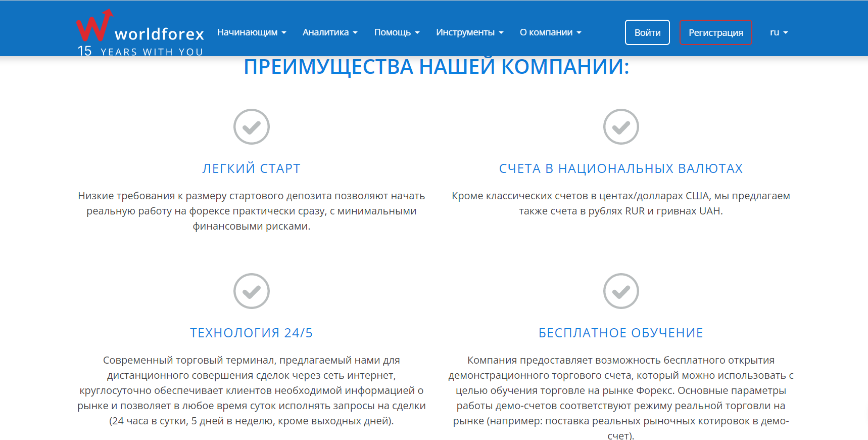Click the Легкий старт heading
This screenshot has height=440, width=868.
click(251, 168)
